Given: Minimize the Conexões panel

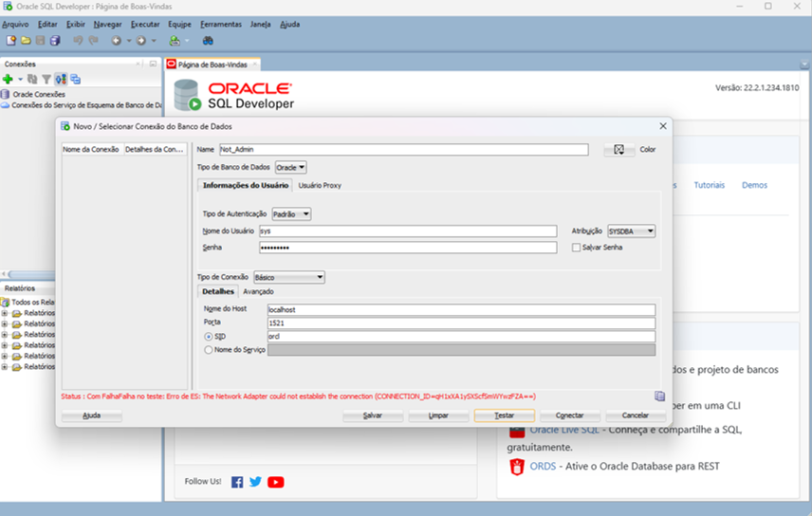Looking at the screenshot, I should [153, 64].
